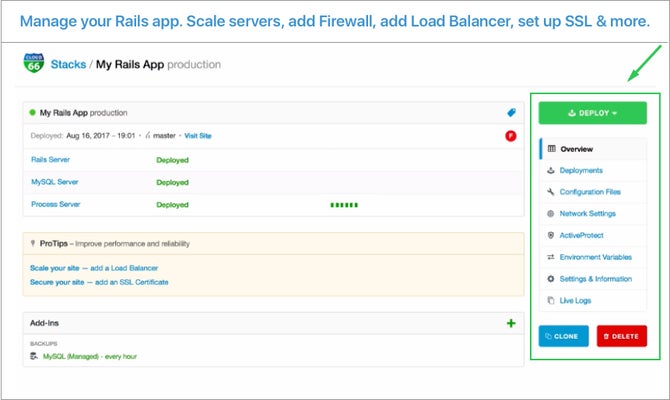Go to Stacks breadcrumb link
The image size is (670, 400).
point(68,64)
